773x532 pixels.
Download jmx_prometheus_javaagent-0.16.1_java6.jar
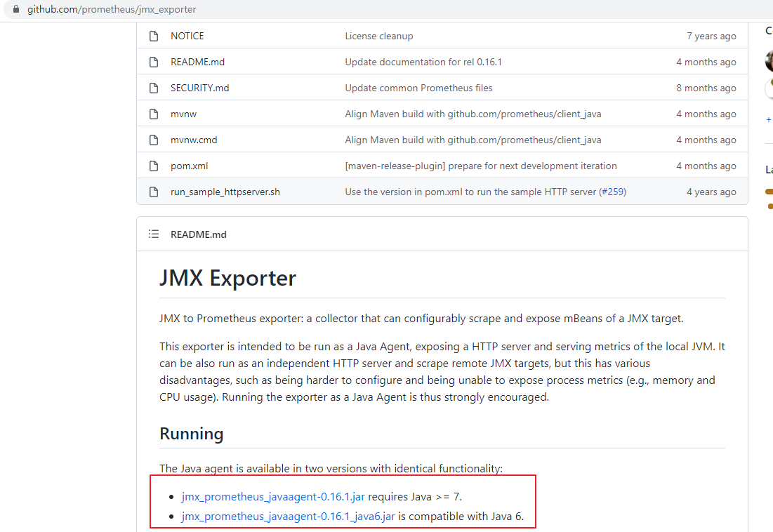coord(288,517)
